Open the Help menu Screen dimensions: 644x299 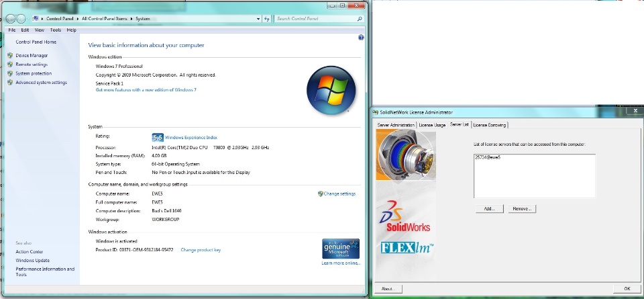coord(72,30)
